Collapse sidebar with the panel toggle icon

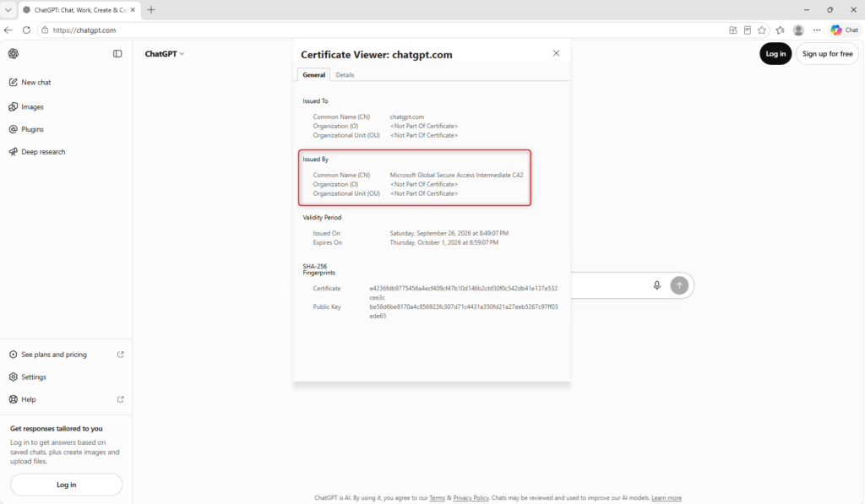(x=117, y=53)
